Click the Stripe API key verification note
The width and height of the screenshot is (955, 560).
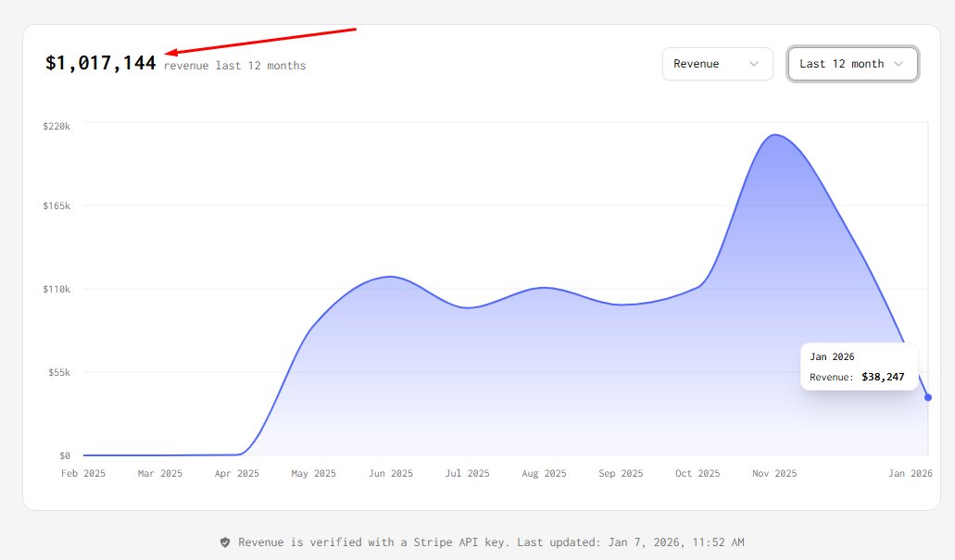coord(491,542)
